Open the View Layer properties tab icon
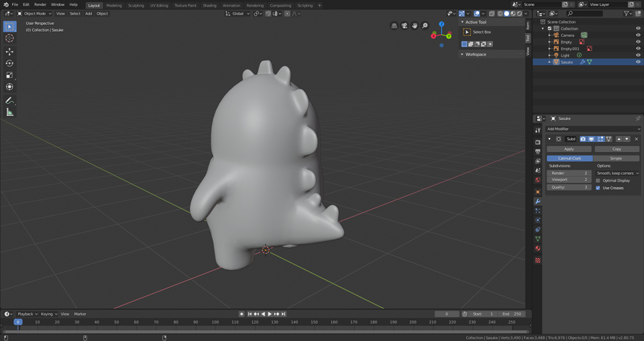Image resolution: width=644 pixels, height=341 pixels. (537, 161)
